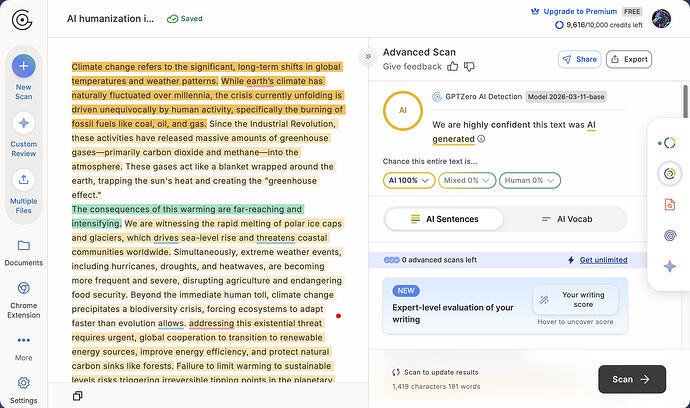Click the results panel scrollbar

685,100
